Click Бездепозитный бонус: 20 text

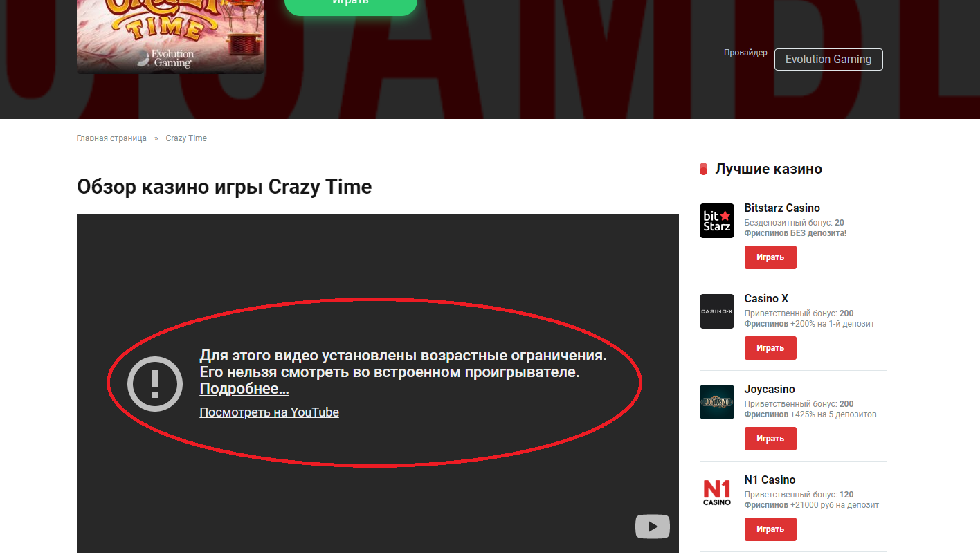tap(794, 223)
